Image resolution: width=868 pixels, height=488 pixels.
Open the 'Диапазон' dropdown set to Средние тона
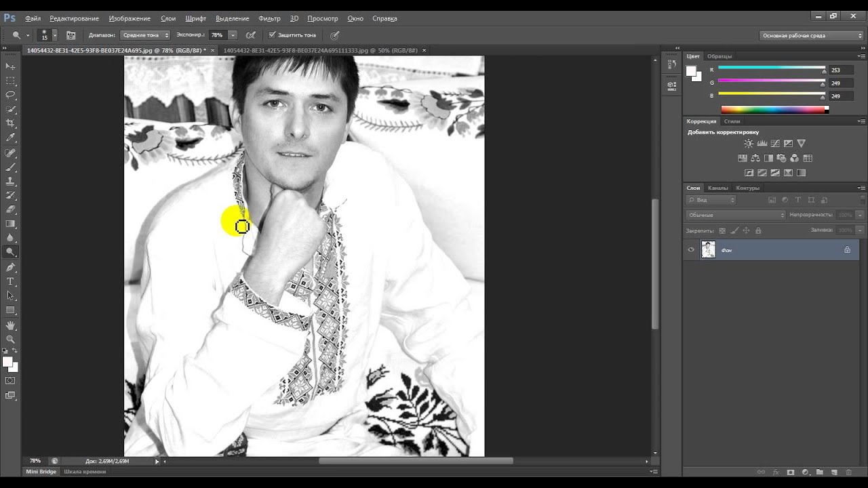(x=145, y=35)
